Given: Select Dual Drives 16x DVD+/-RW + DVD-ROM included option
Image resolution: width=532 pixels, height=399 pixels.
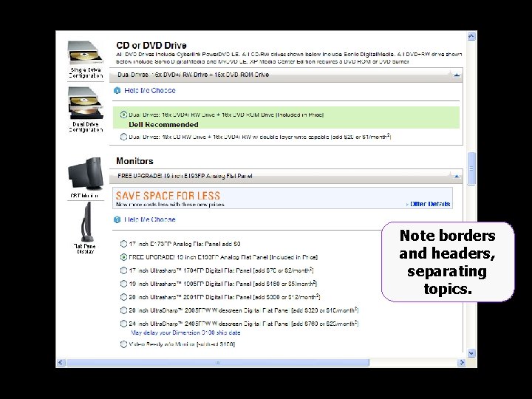Looking at the screenshot, I should pos(123,115).
